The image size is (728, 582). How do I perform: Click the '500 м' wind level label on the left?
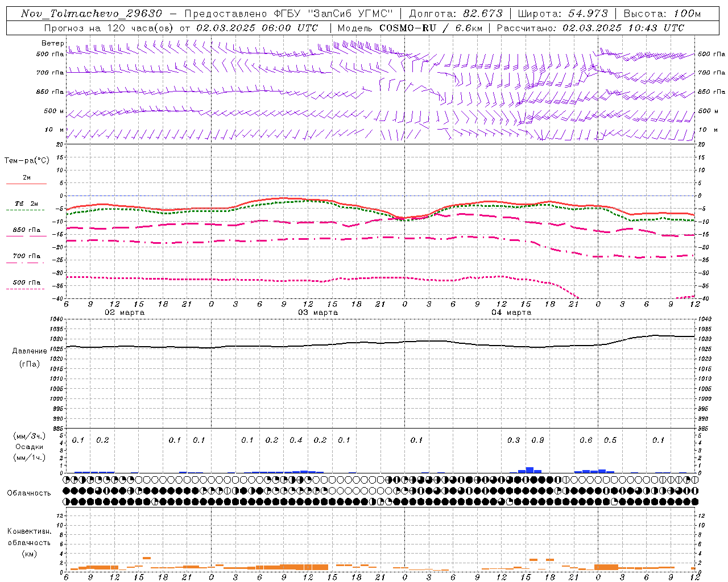pos(54,111)
